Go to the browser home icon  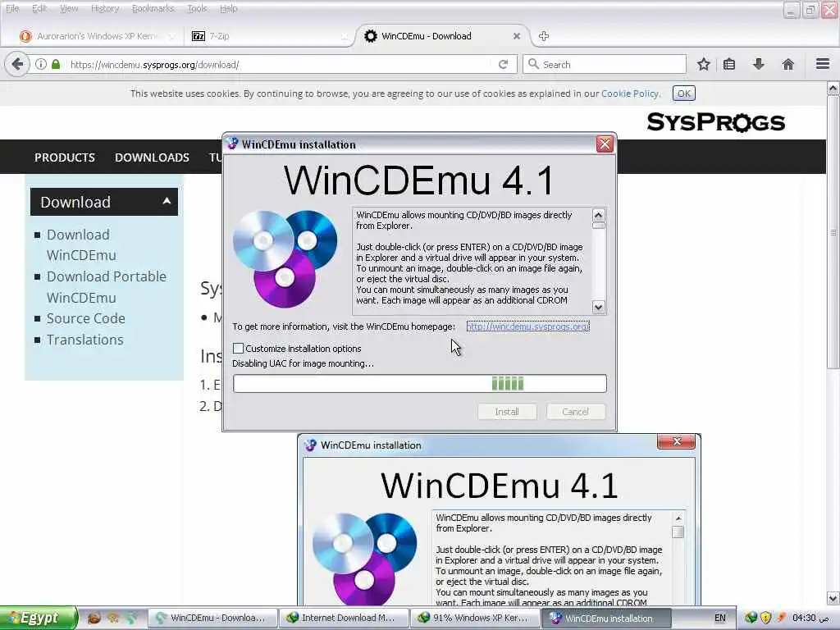click(787, 64)
